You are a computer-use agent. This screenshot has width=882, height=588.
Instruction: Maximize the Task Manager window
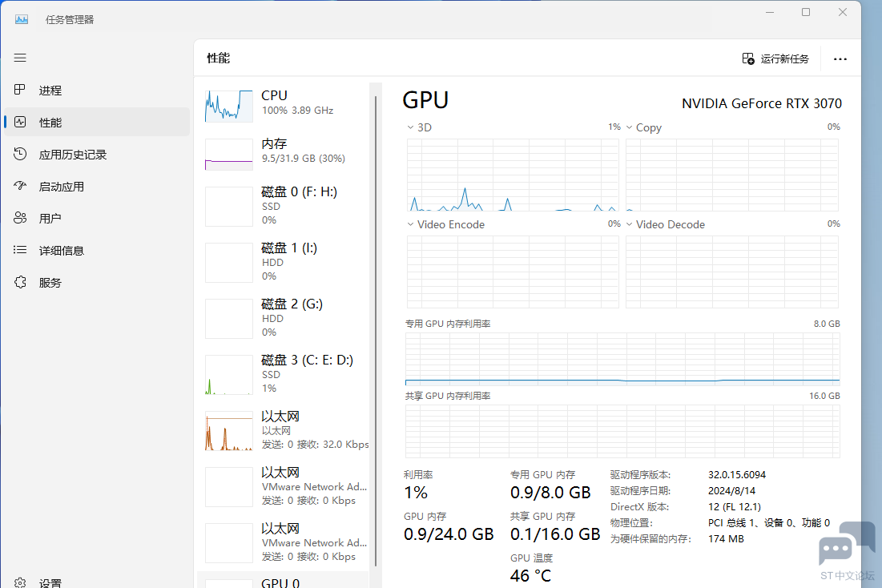tap(806, 12)
